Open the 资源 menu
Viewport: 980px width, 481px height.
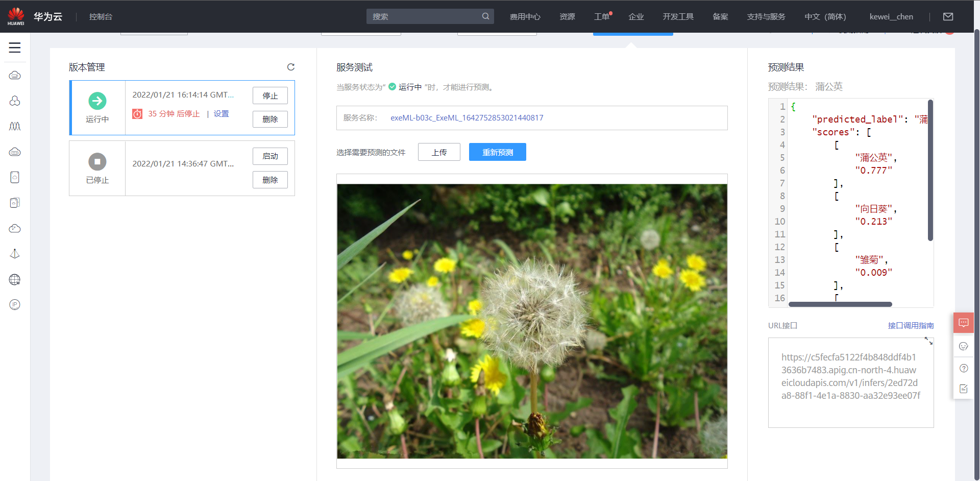pos(567,16)
